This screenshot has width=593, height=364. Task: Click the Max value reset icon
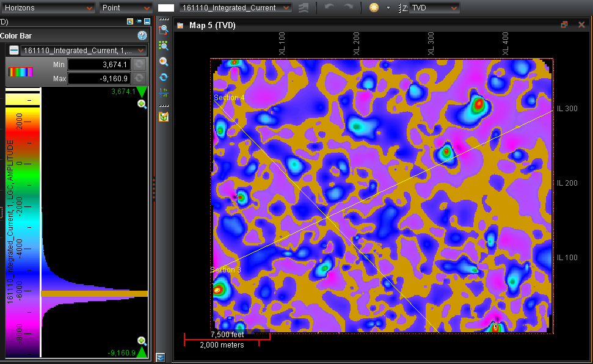click(139, 78)
